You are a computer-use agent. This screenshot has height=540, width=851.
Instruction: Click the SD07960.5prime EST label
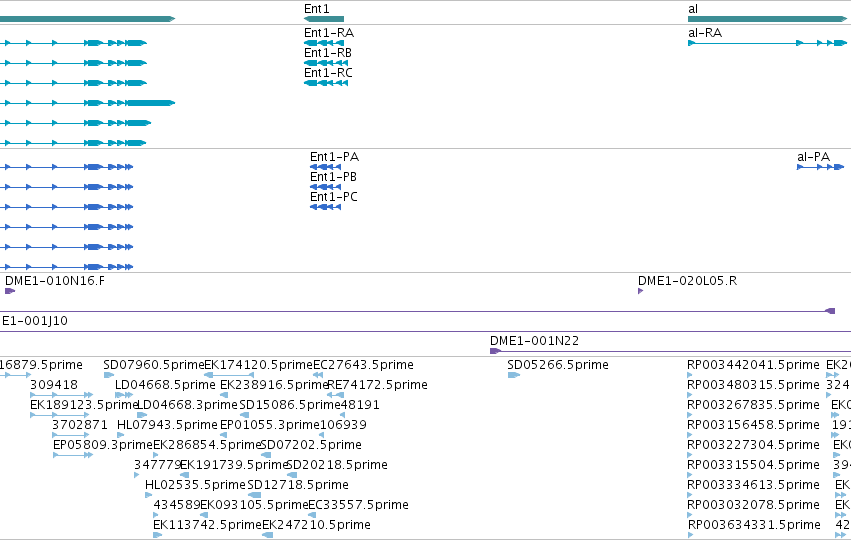(x=154, y=365)
